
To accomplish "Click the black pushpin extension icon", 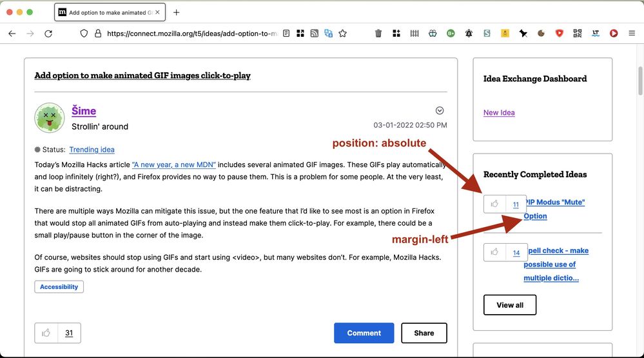I will click(x=523, y=34).
